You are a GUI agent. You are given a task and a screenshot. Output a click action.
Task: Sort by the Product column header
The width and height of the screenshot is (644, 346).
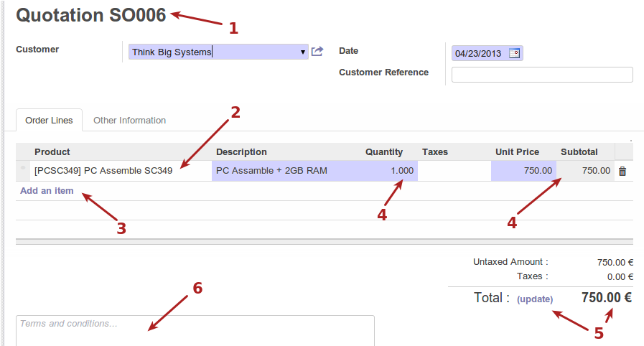coord(52,152)
